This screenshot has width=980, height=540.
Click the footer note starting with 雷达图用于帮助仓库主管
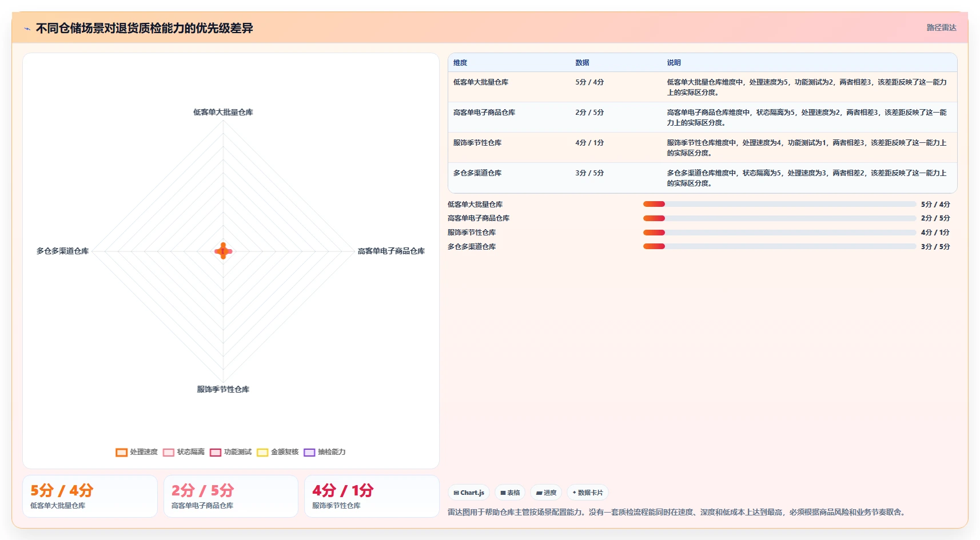678,513
